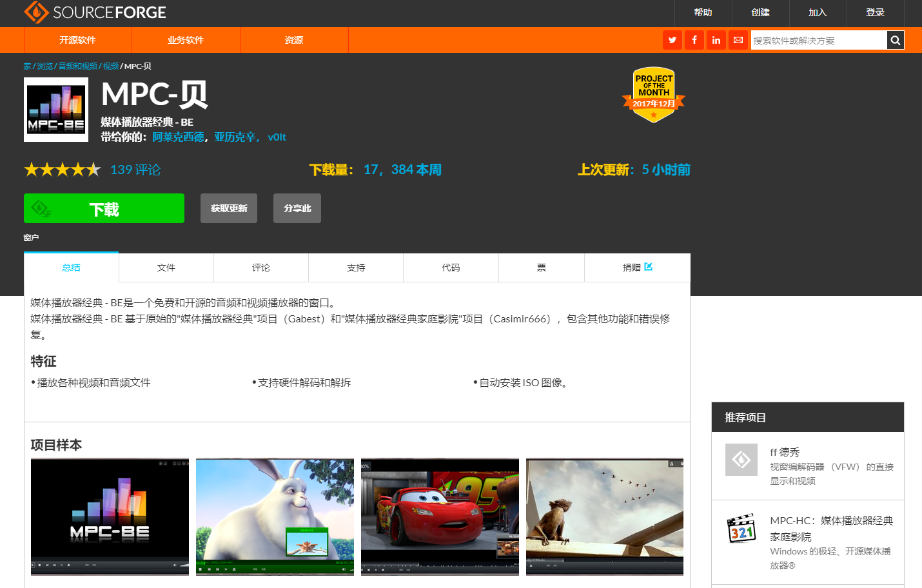
Task: Open the 帮助 menu
Action: pos(703,12)
